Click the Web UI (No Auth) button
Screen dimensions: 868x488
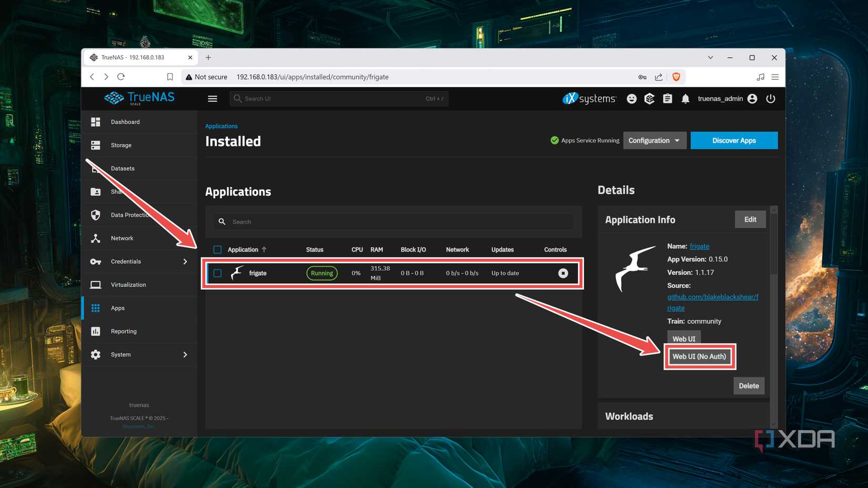coord(699,357)
